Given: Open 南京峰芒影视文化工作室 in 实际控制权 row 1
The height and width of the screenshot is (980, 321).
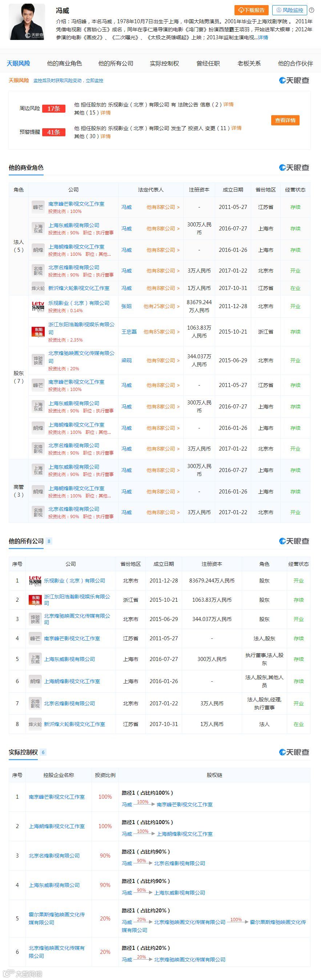Looking at the screenshot, I should click(57, 797).
